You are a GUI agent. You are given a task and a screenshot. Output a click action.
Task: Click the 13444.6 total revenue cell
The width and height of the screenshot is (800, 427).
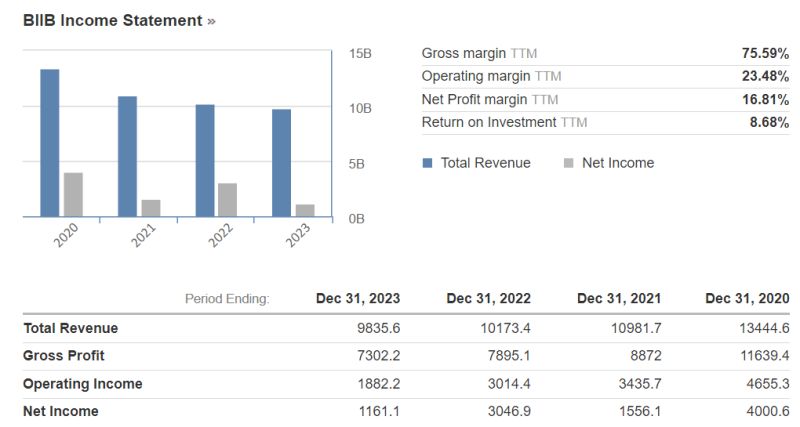(764, 328)
